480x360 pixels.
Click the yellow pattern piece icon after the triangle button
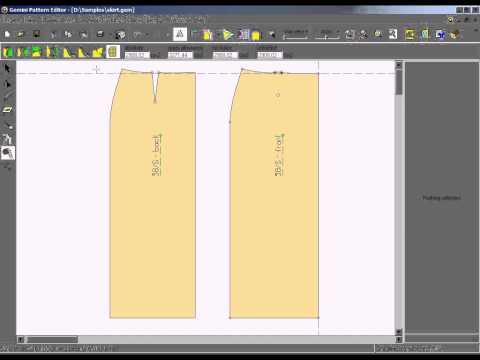208,35
